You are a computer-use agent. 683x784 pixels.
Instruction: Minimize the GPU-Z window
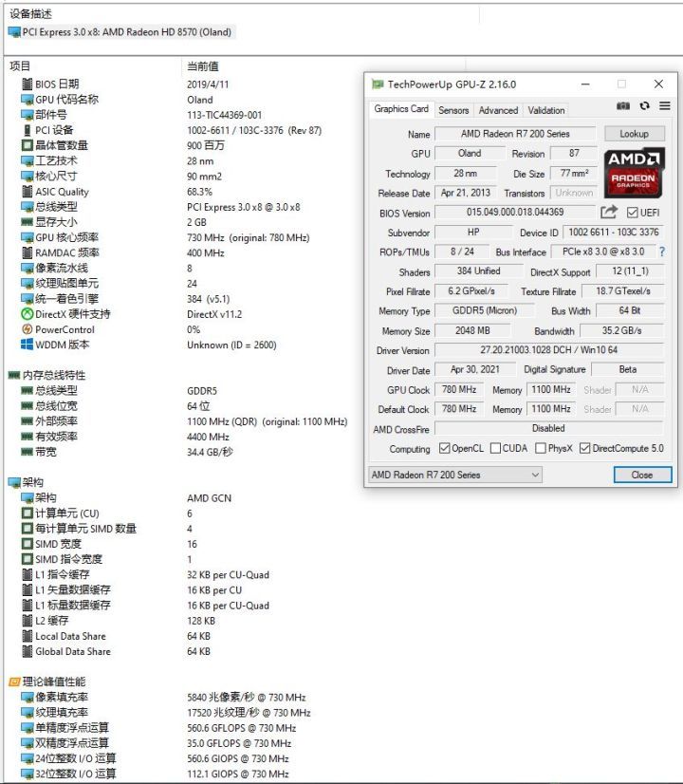coord(585,84)
